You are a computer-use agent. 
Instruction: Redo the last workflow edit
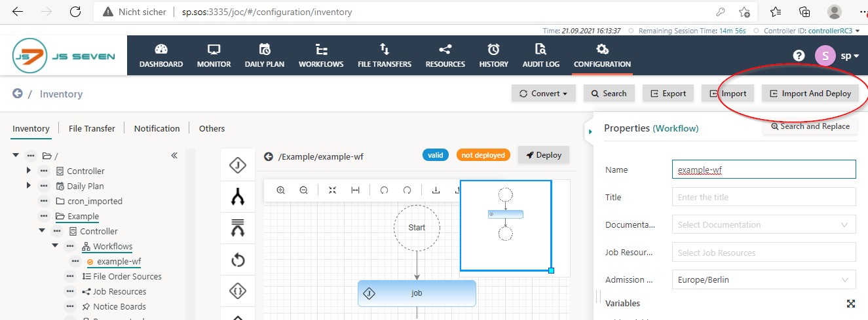point(407,190)
